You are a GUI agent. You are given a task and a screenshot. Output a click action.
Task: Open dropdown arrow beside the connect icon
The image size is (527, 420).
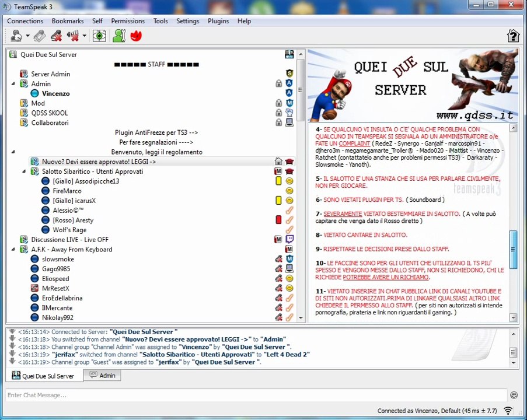[27, 36]
